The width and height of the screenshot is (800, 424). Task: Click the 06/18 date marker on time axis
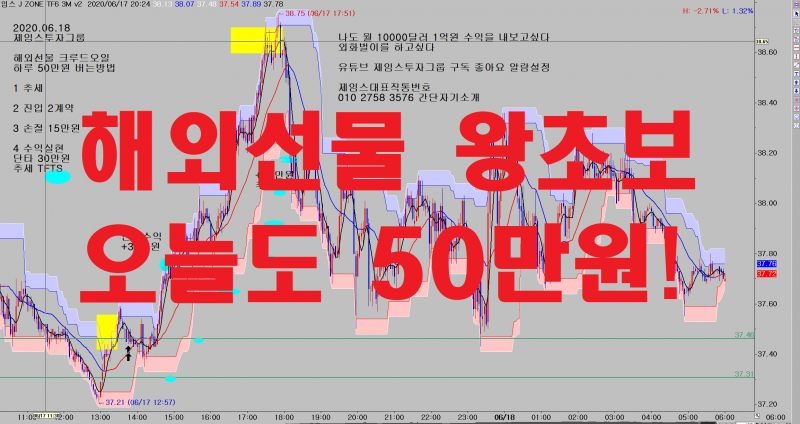coord(505,416)
